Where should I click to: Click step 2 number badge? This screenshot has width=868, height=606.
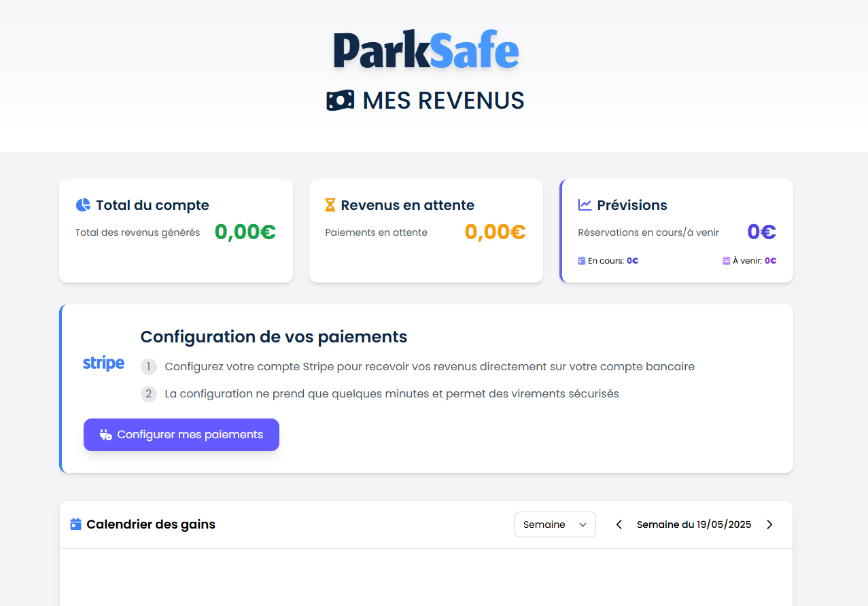coord(149,394)
